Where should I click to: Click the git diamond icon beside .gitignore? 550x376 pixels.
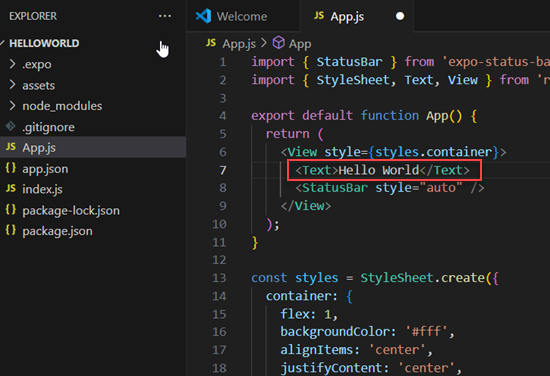click(x=11, y=126)
